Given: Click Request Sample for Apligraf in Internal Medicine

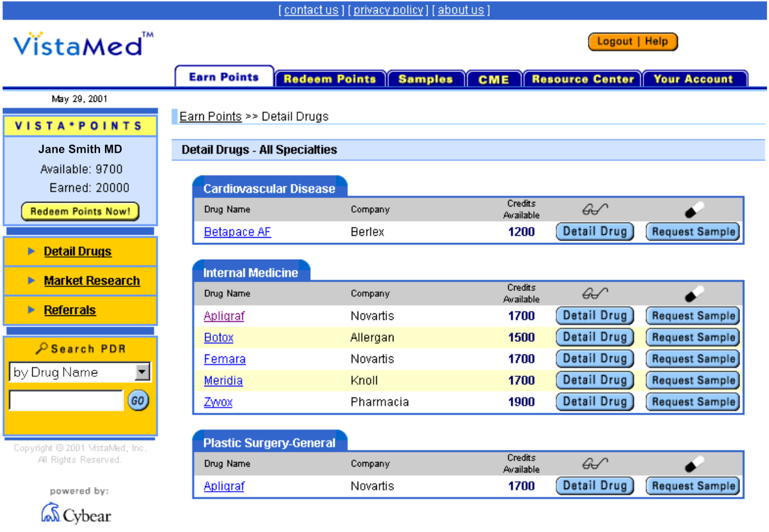Looking at the screenshot, I should pos(693,315).
